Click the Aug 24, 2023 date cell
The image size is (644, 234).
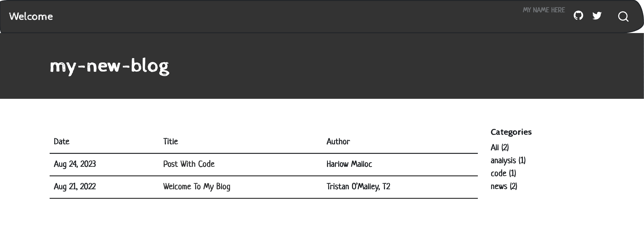tap(75, 164)
